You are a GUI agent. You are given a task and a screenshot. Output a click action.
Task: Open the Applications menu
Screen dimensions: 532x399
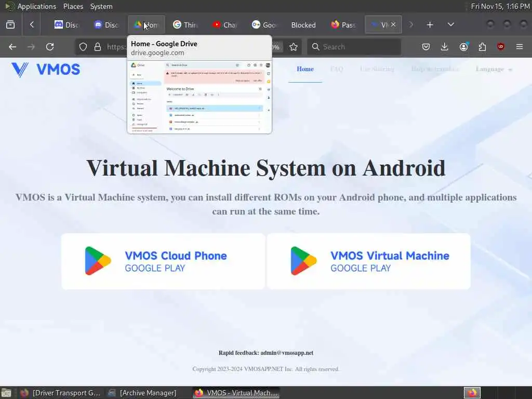(37, 6)
